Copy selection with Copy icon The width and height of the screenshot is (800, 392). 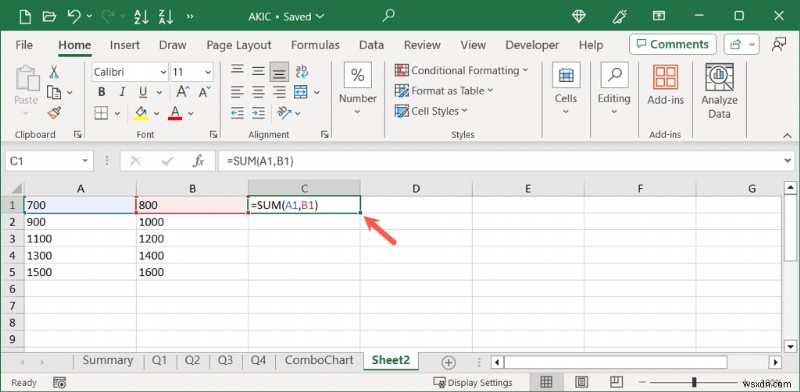[54, 92]
